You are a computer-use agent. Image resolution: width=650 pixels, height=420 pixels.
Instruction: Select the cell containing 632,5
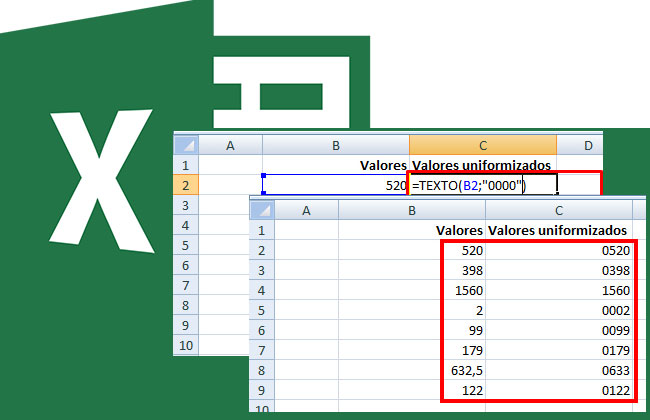click(412, 370)
